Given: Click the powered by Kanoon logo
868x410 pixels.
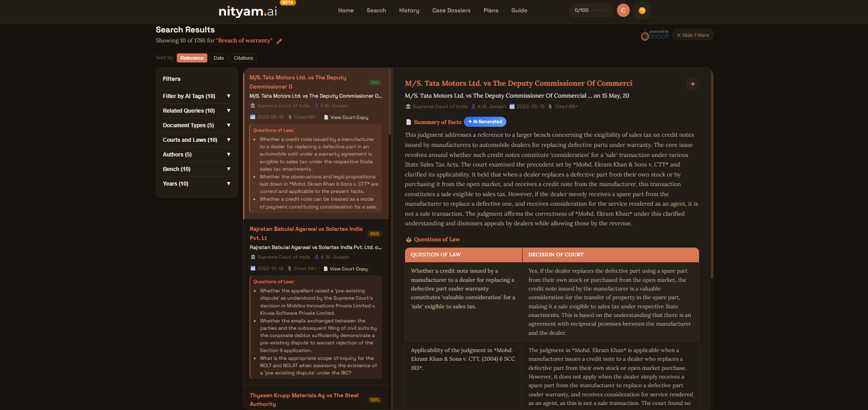Looking at the screenshot, I should pyautogui.click(x=655, y=35).
